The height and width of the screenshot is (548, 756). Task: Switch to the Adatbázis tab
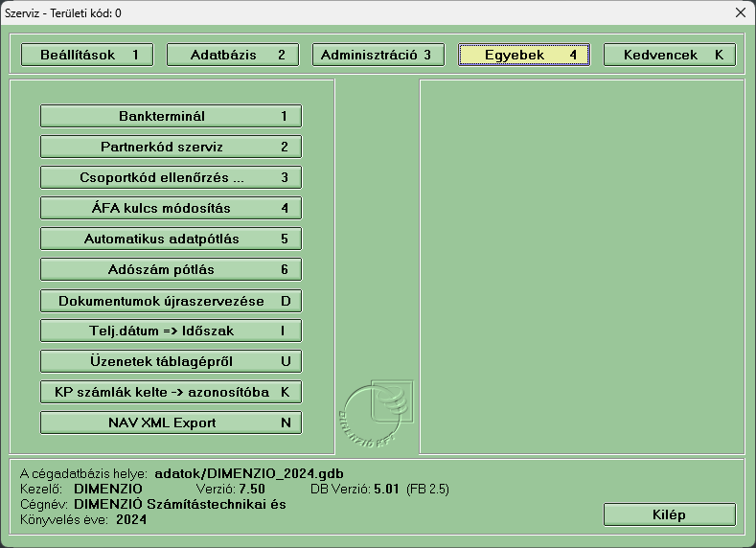[x=233, y=55]
